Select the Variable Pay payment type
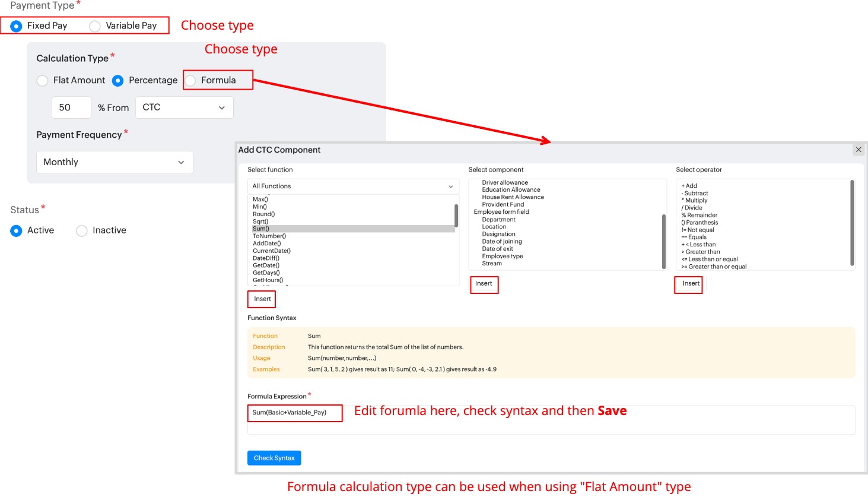This screenshot has height=500, width=868. [95, 26]
